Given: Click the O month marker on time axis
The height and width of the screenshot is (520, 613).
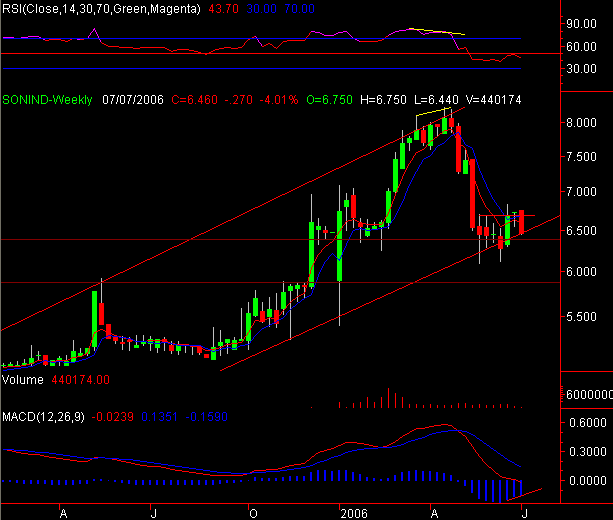Looking at the screenshot, I should 253,513.
